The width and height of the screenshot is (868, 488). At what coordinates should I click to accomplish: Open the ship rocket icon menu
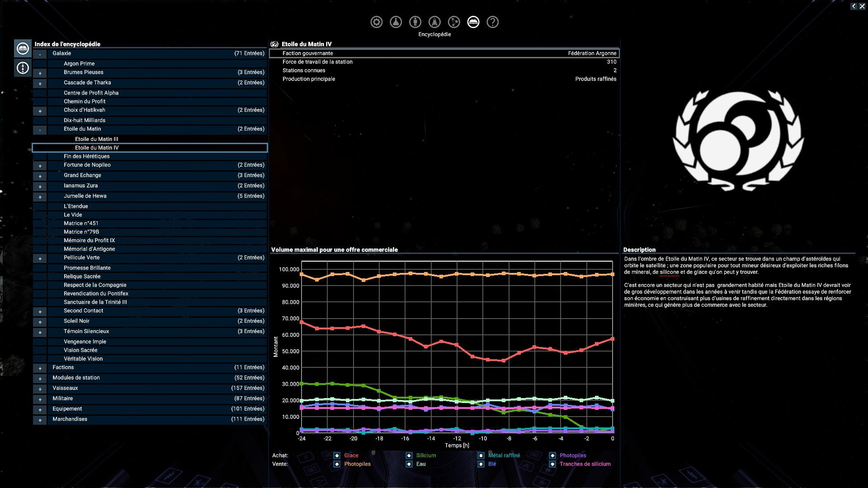[x=434, y=22]
